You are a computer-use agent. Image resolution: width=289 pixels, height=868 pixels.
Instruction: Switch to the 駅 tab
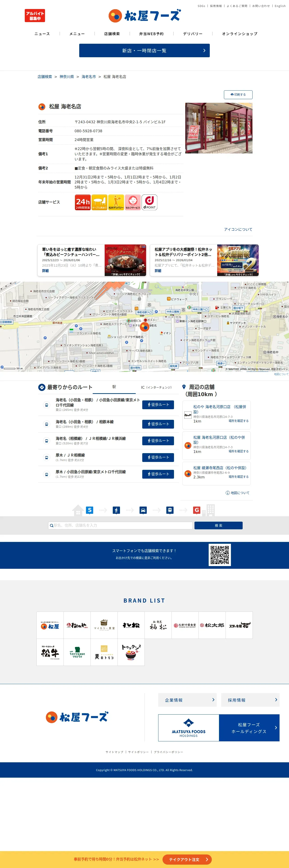pos(114,387)
